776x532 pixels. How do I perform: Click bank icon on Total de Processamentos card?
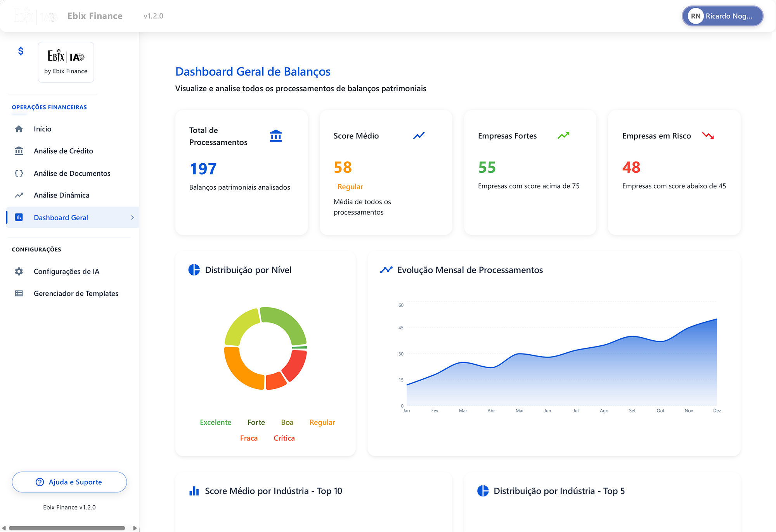pyautogui.click(x=275, y=136)
